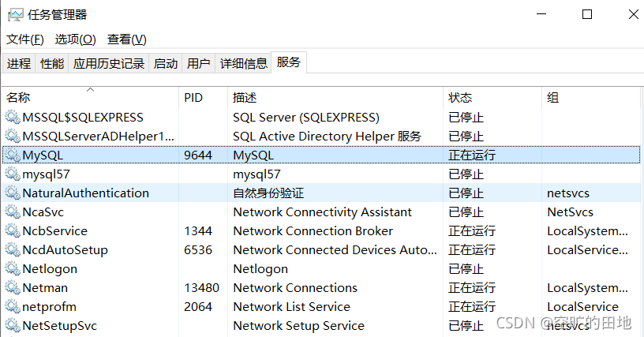Click description Network List Service
This screenshot has width=644, height=337.
291,307
